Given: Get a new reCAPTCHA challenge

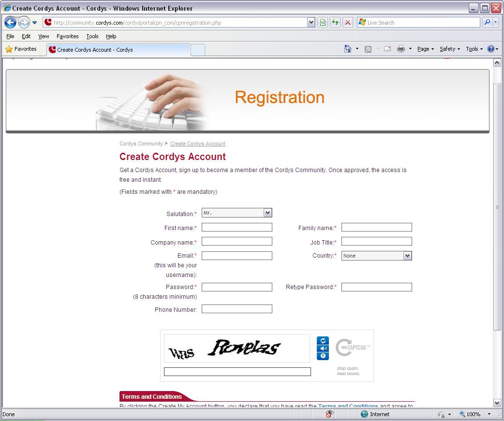Looking at the screenshot, I should tap(323, 340).
